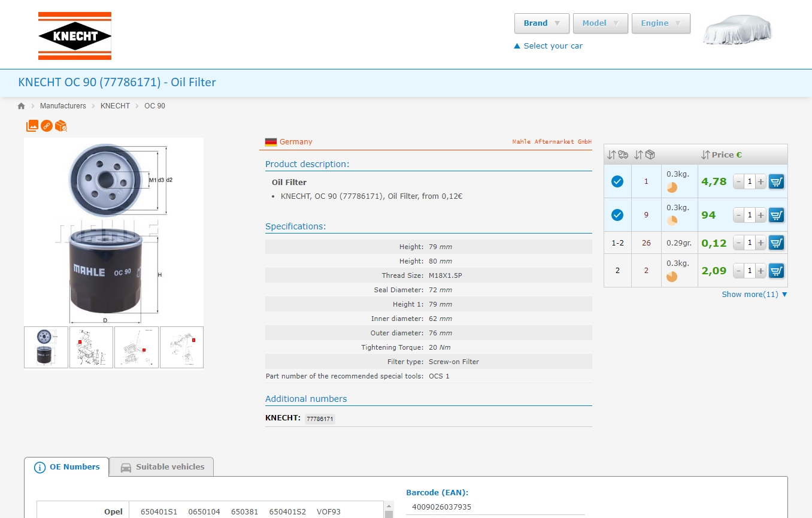Click the Thread Size M18X1.5P value
The image size is (812, 518).
click(446, 275)
